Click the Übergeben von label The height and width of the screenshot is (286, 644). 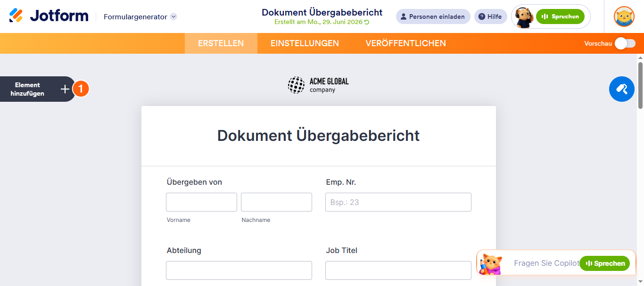coord(194,182)
